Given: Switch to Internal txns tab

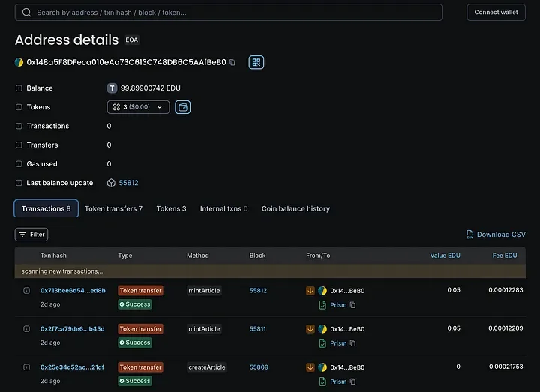Looking at the screenshot, I should pyautogui.click(x=223, y=208).
